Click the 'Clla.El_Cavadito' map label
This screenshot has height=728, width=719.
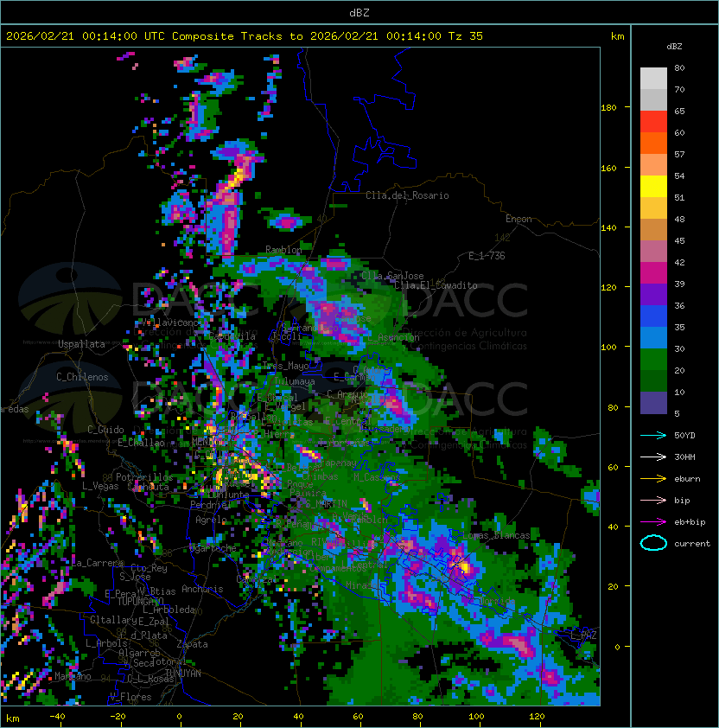pos(436,285)
